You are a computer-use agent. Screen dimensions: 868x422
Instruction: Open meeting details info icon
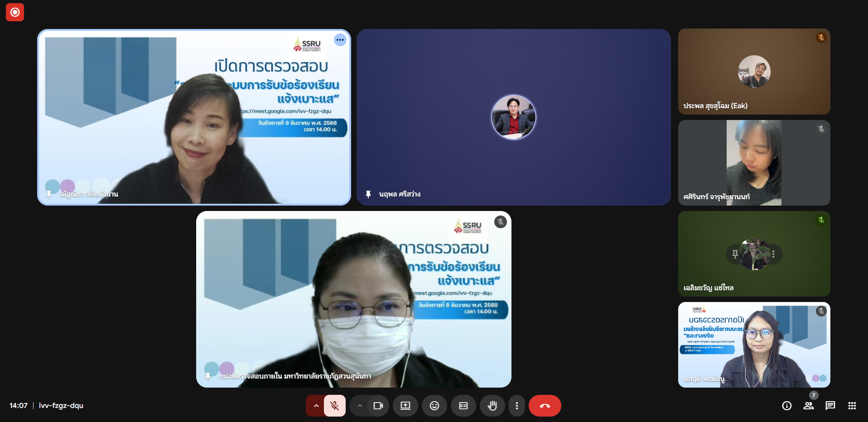[x=787, y=406]
